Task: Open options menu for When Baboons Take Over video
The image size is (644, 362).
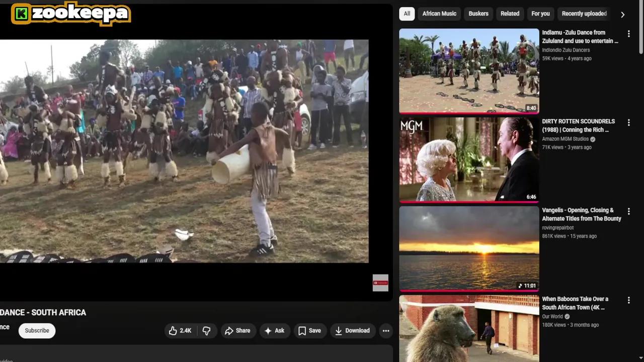Action: tap(628, 300)
